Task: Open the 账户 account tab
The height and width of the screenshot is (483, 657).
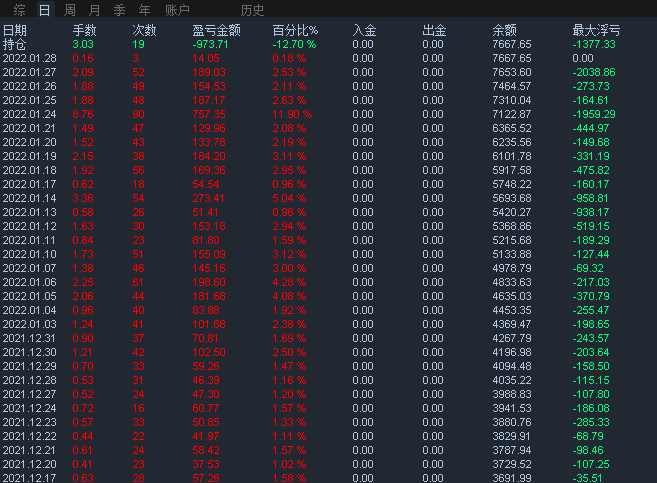Action: pos(177,10)
